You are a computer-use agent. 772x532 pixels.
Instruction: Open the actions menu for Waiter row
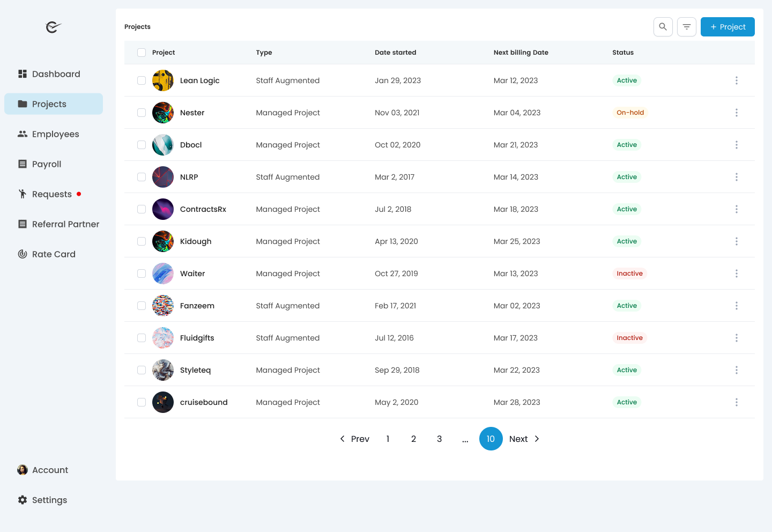pyautogui.click(x=737, y=274)
